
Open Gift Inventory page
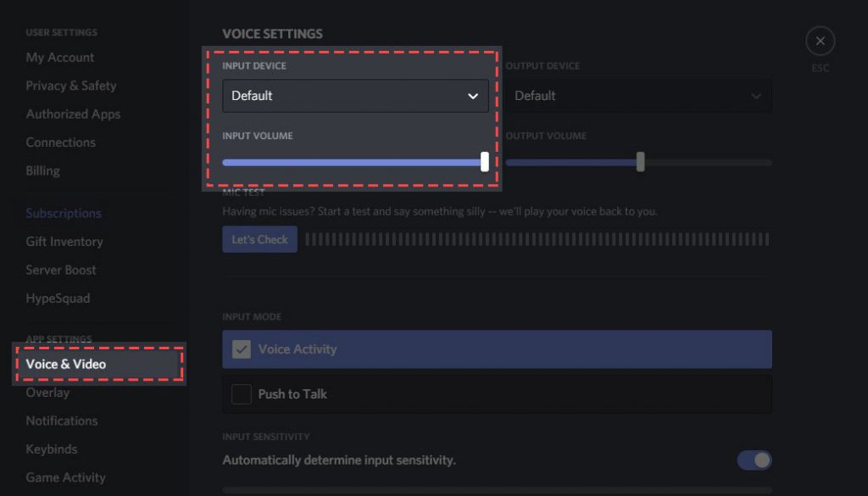point(64,242)
